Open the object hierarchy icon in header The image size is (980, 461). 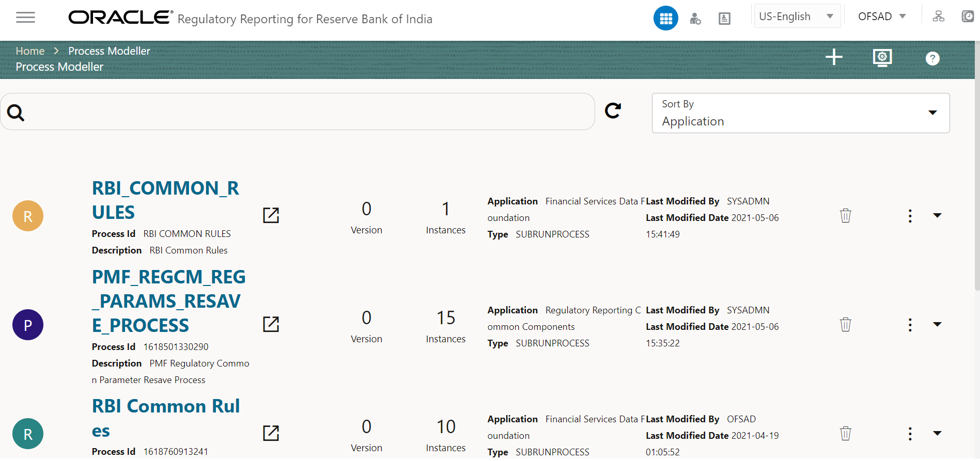click(938, 17)
